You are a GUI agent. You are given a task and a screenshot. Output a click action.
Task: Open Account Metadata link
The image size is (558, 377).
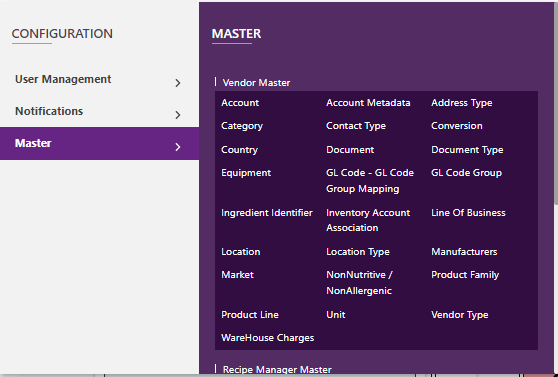[368, 103]
